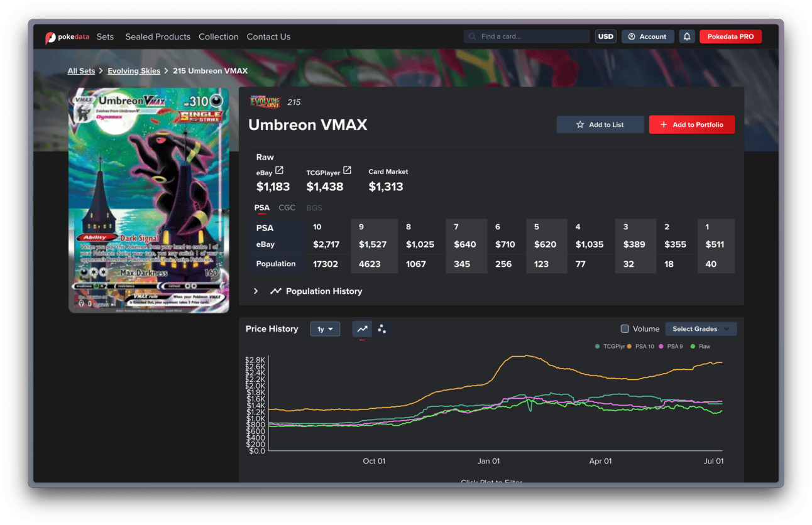
Task: Open eBay external link icon
Action: click(280, 170)
